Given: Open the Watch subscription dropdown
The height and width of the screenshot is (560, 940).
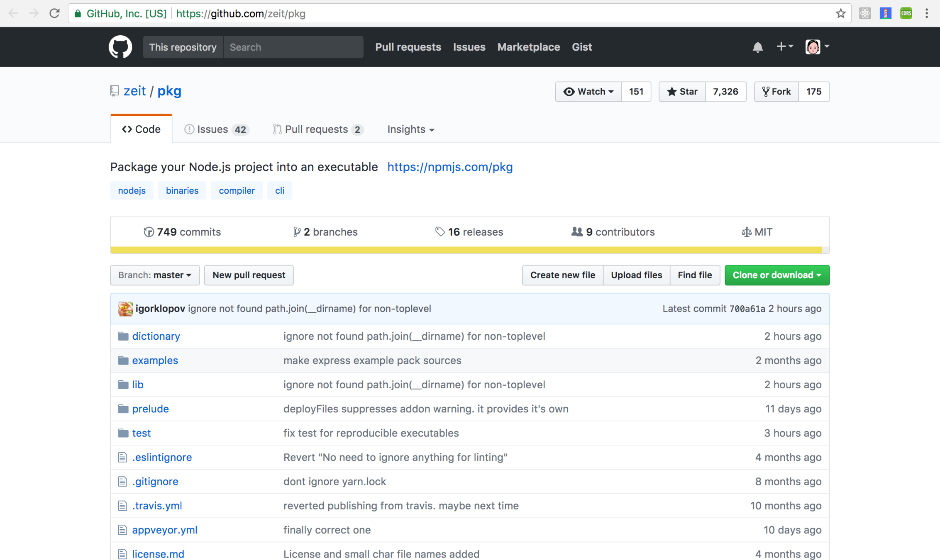Looking at the screenshot, I should [x=588, y=92].
